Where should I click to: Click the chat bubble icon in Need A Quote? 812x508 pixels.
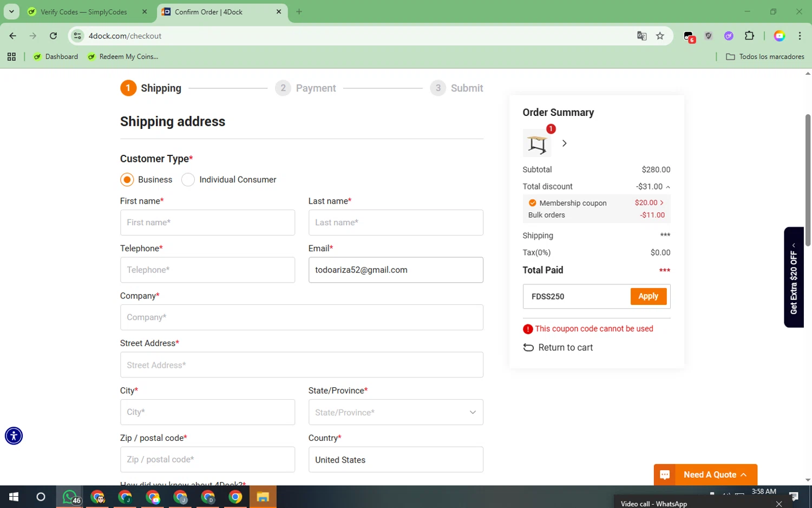tap(665, 475)
